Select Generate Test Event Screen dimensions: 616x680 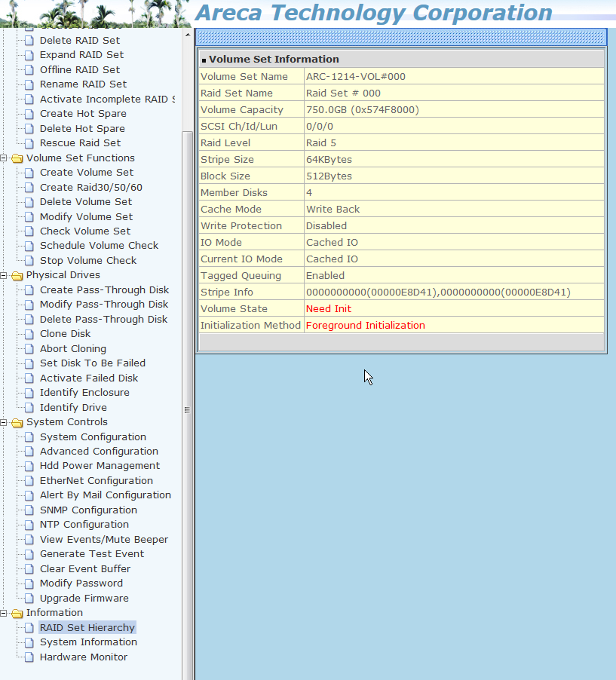pos(92,554)
